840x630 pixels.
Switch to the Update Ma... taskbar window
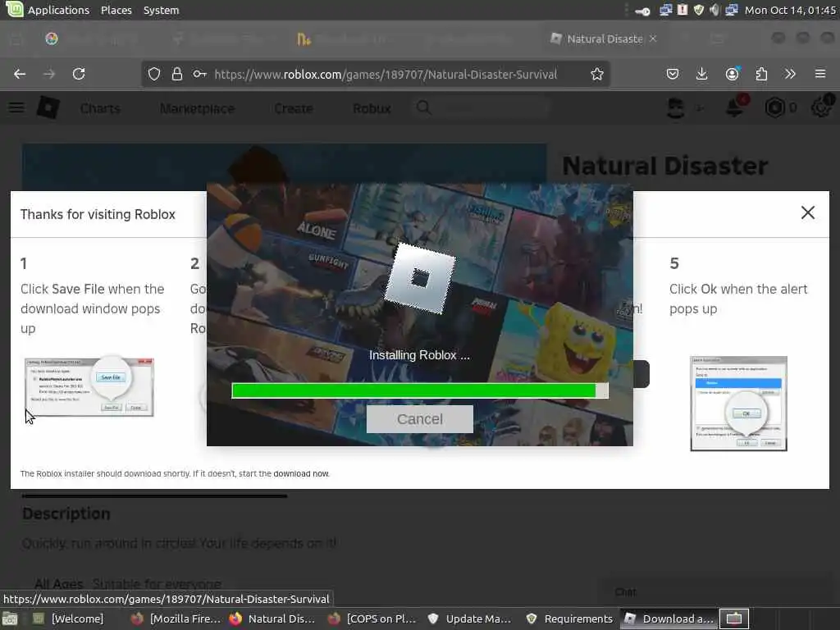point(470,619)
